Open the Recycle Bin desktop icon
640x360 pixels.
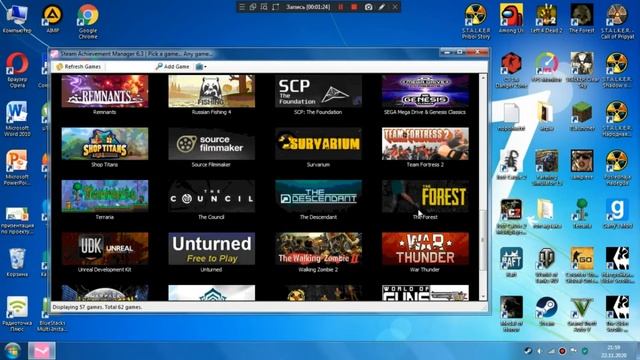(x=17, y=262)
